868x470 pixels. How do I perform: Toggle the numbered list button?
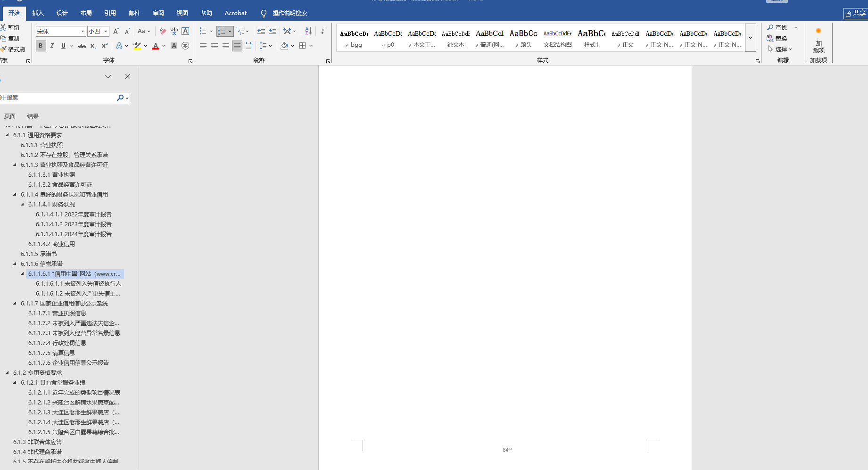click(x=222, y=31)
